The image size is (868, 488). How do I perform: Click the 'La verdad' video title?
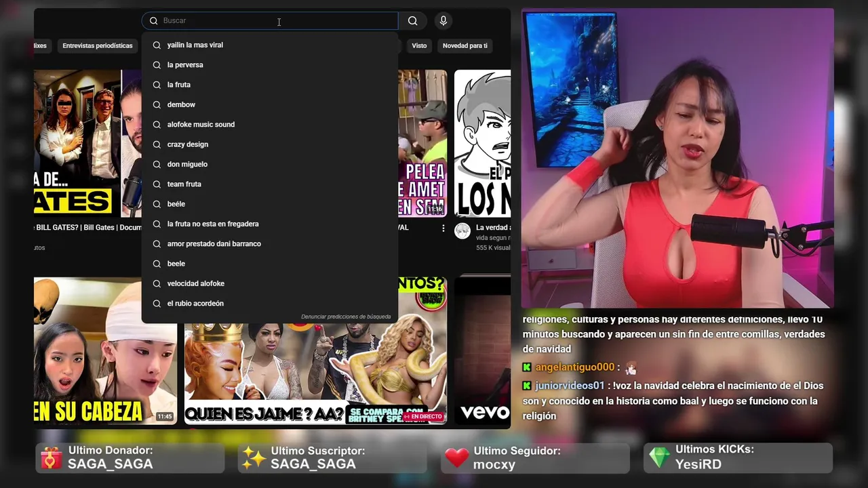click(x=493, y=228)
